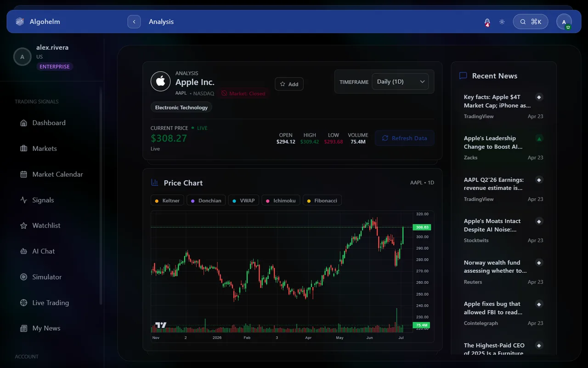Open notifications bell with 4 alerts
Viewport: 588px width, 368px height.
point(487,22)
